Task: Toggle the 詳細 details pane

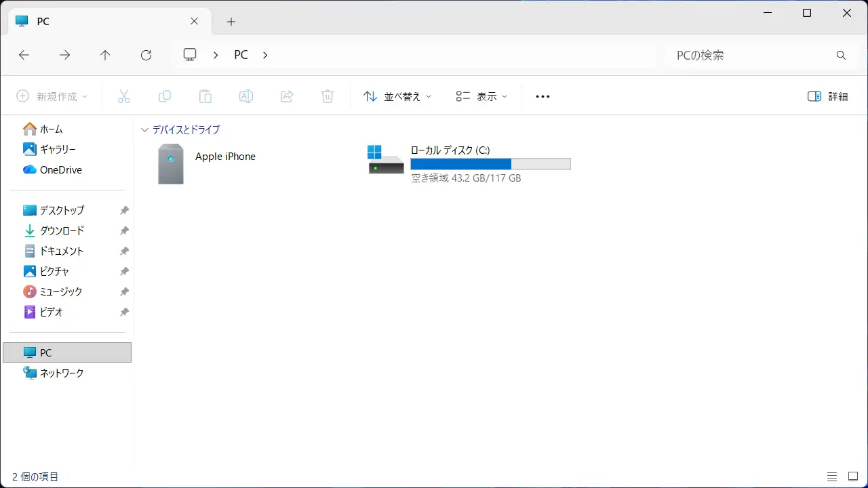Action: click(x=827, y=96)
